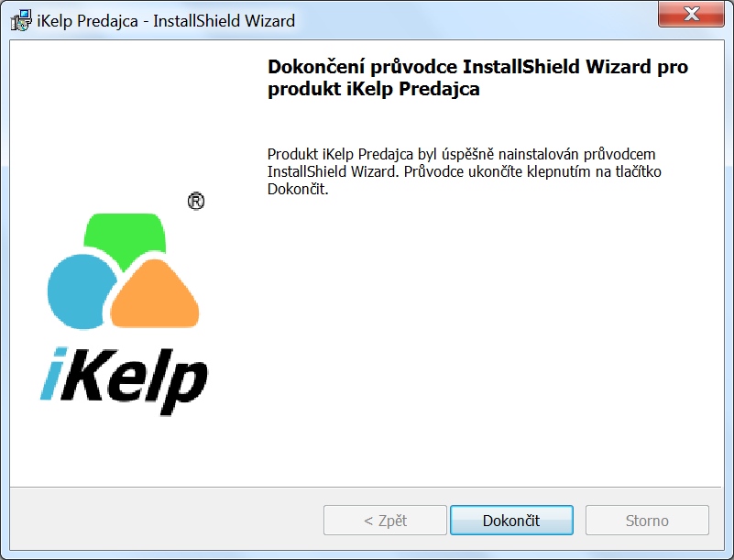Click the empty white area below the paragraph
The width and height of the screenshot is (734, 560).
point(487,337)
